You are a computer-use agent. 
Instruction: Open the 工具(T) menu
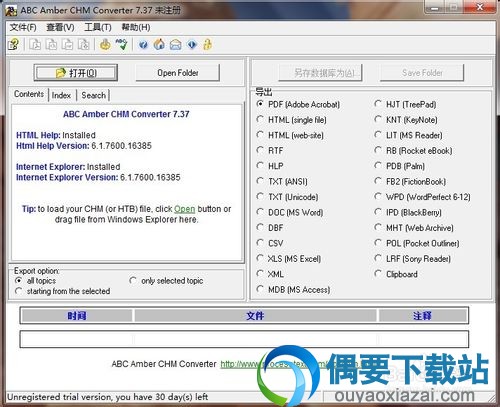tap(98, 27)
